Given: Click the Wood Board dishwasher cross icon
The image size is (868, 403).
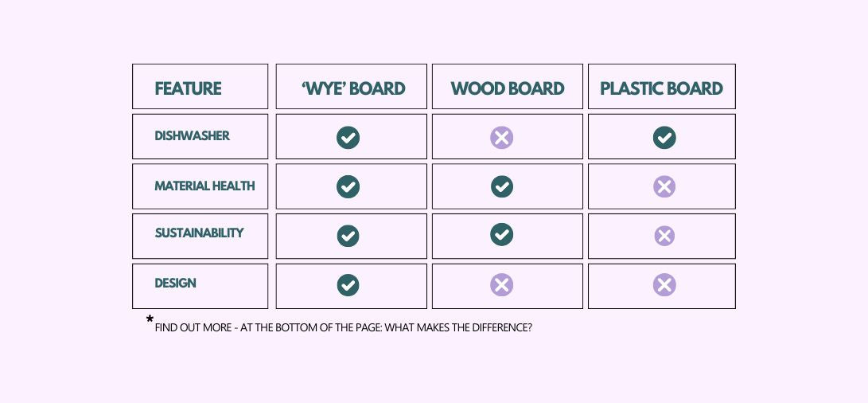Looking at the screenshot, I should 501,138.
